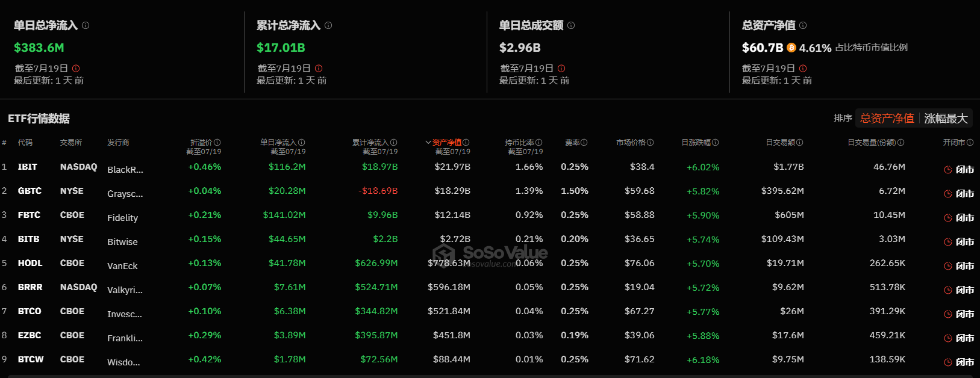Click the 日涨跌幅 column header text

(696, 143)
